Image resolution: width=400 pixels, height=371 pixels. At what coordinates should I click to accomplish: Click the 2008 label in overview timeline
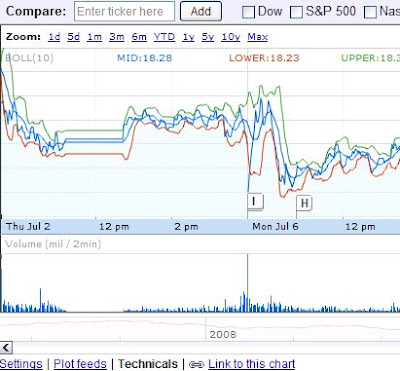tap(223, 334)
